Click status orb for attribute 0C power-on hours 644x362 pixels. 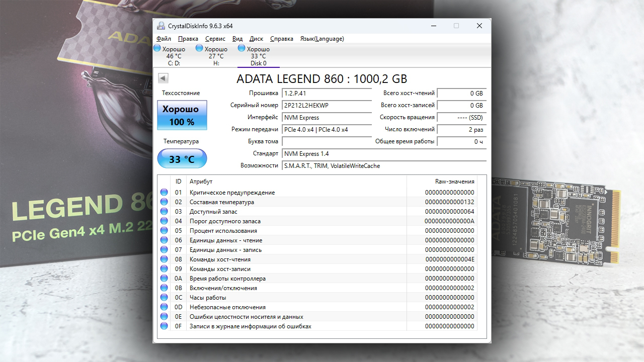click(164, 298)
